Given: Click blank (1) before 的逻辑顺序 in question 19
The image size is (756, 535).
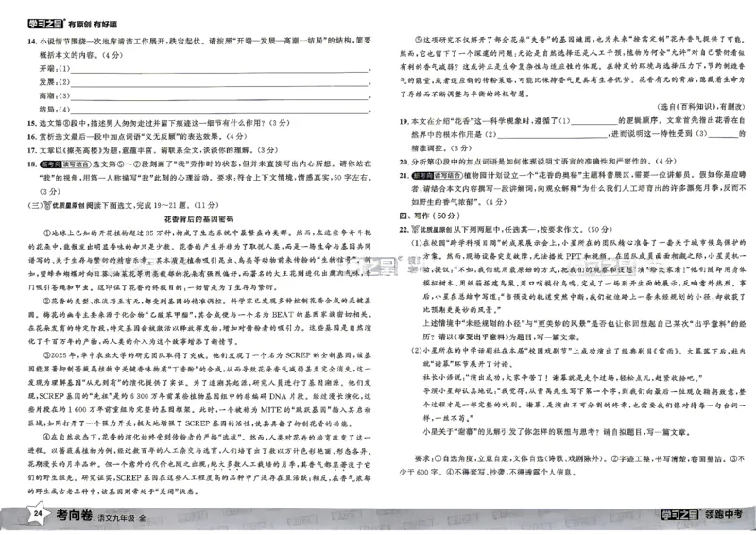Looking at the screenshot, I should [x=593, y=121].
